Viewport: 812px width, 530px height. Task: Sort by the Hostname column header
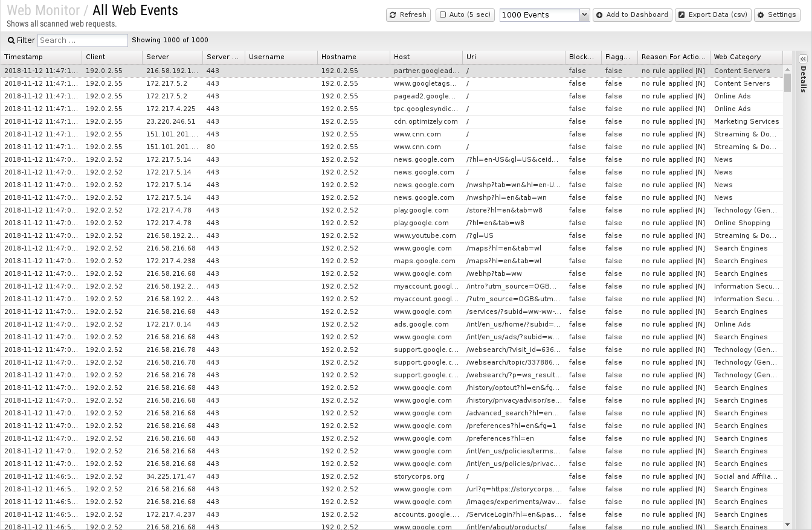pos(353,57)
